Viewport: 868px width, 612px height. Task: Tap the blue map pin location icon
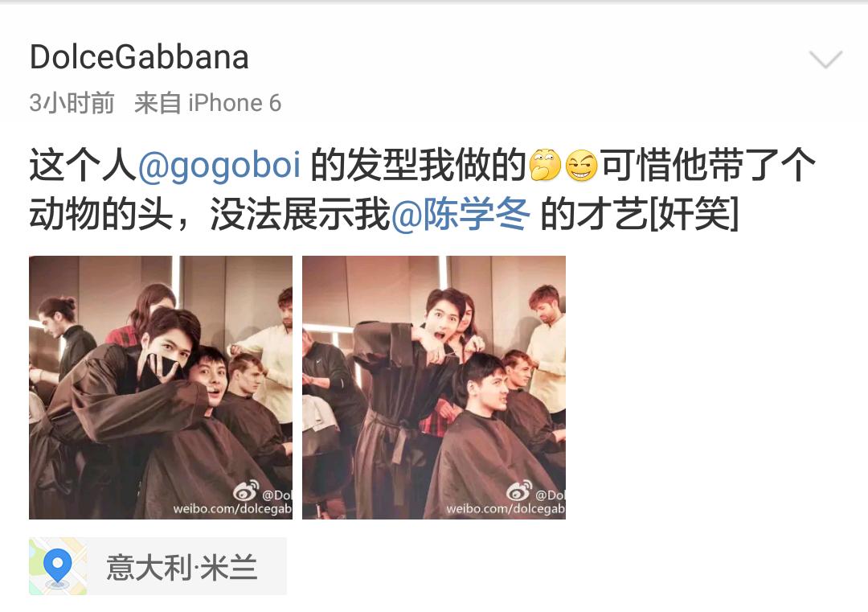pos(58,567)
